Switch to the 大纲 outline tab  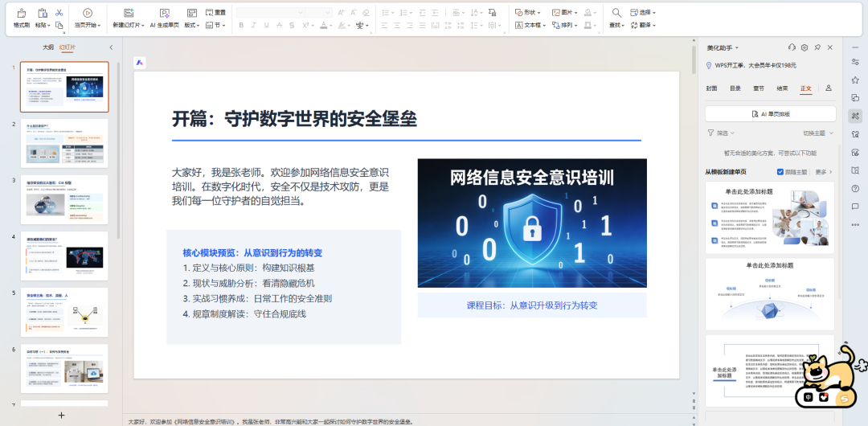click(48, 47)
